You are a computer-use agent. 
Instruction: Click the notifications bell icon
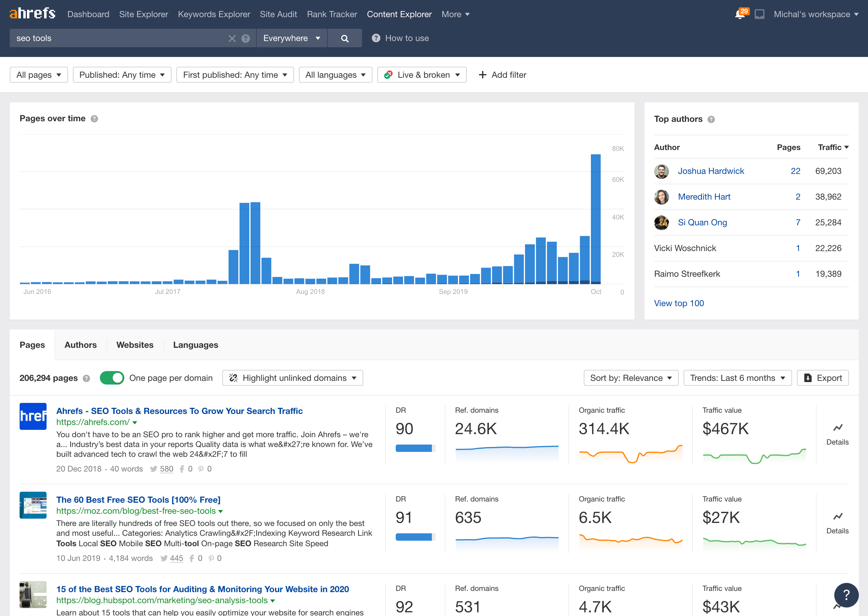coord(740,14)
